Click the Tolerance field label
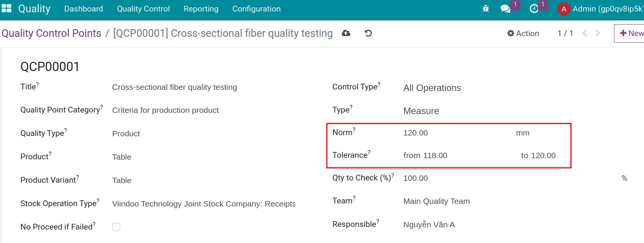 pyautogui.click(x=350, y=155)
